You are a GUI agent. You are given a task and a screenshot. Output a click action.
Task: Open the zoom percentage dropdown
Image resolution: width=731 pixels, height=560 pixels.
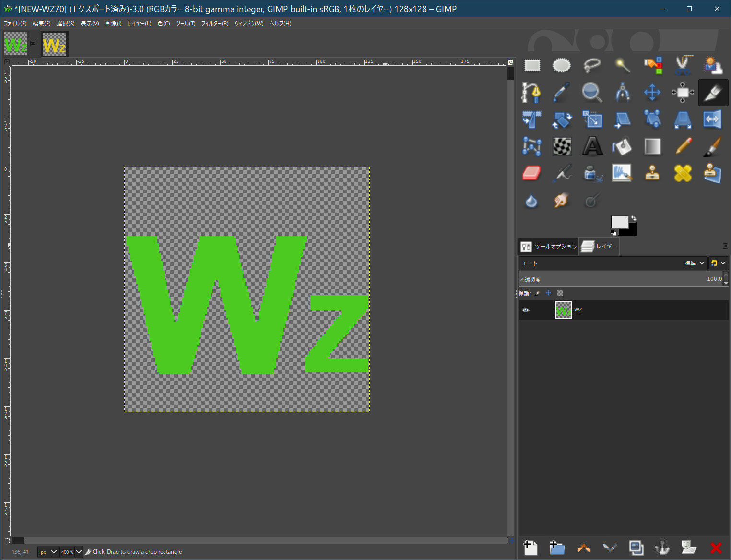coord(79,552)
